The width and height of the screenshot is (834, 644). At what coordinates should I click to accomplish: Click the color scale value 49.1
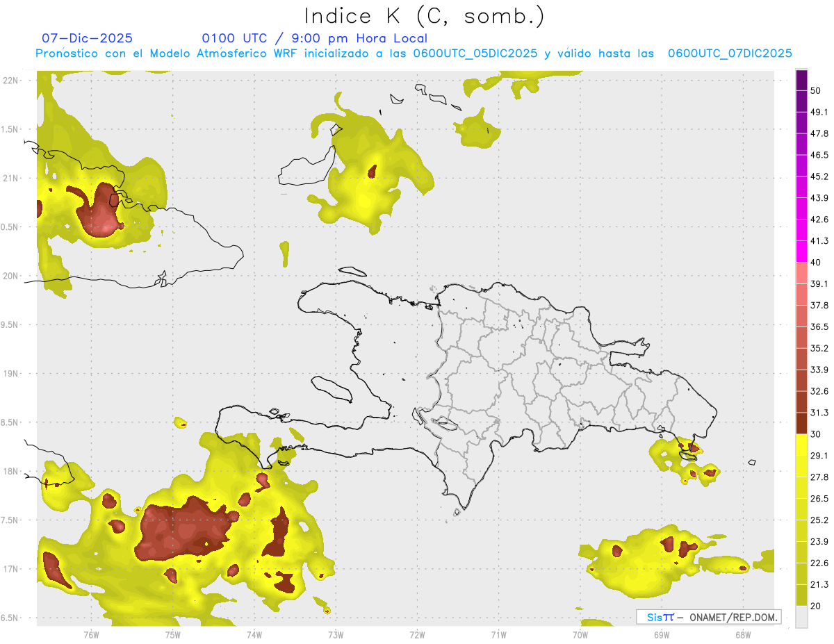pos(819,112)
